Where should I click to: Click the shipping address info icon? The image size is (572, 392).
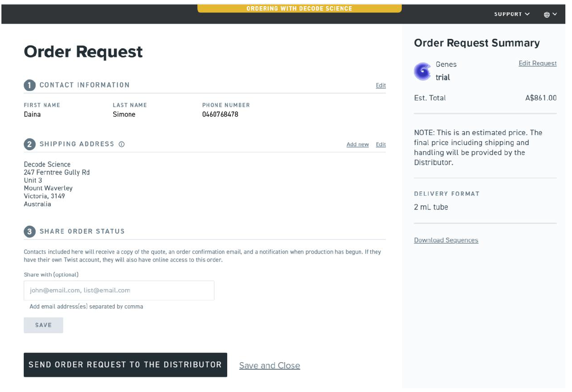[x=121, y=144]
